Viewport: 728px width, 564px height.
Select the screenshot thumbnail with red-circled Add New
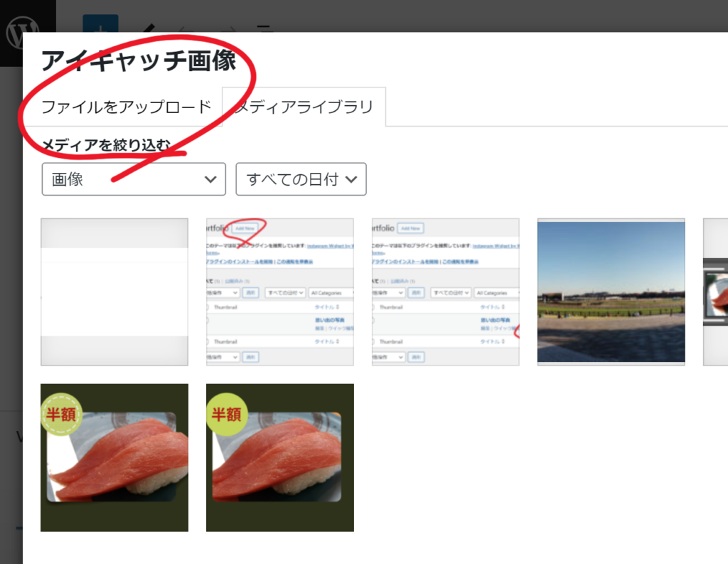coord(279,292)
